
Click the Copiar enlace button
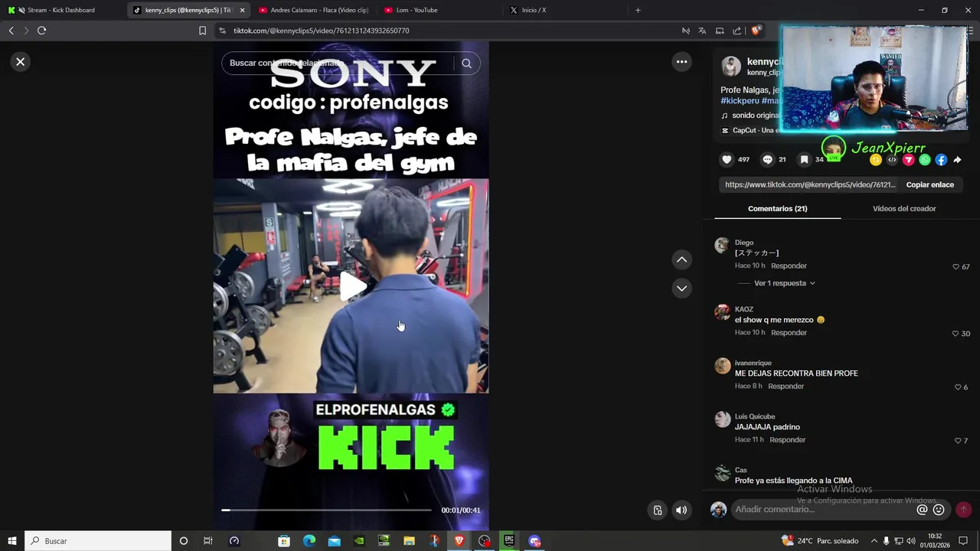click(x=929, y=184)
